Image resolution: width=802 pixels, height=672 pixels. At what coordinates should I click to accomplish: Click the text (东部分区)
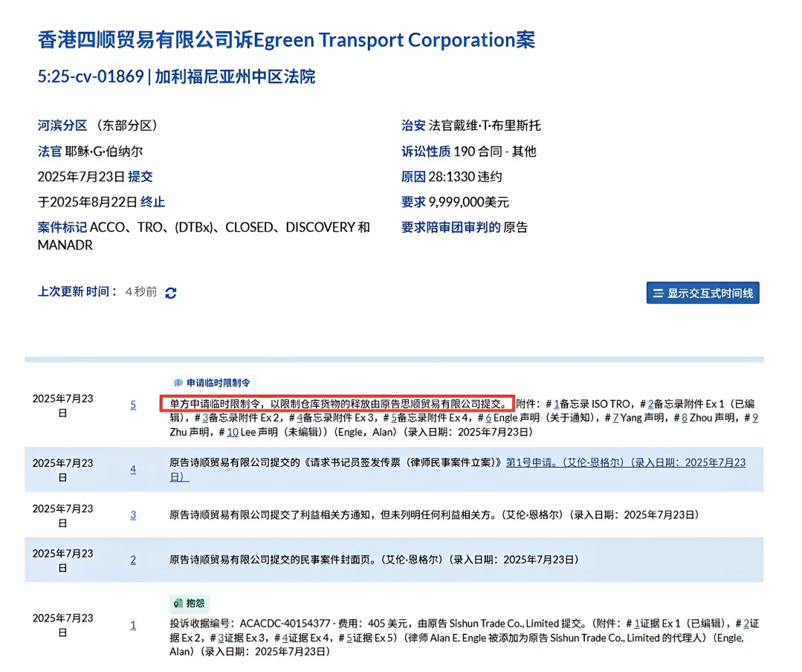point(127,126)
